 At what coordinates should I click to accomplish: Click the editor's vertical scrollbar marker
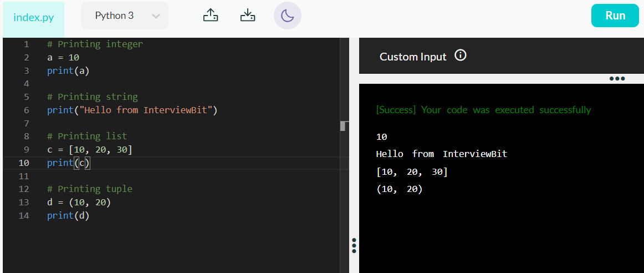[344, 126]
